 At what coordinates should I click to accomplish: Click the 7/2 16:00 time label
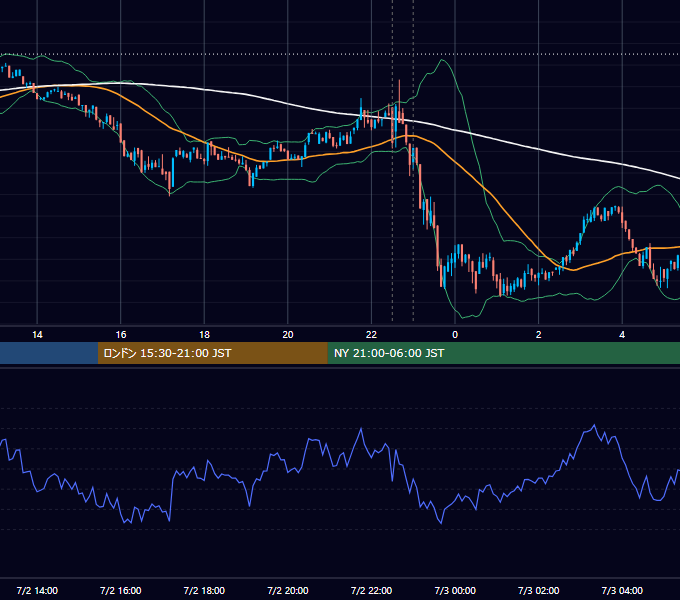121,590
